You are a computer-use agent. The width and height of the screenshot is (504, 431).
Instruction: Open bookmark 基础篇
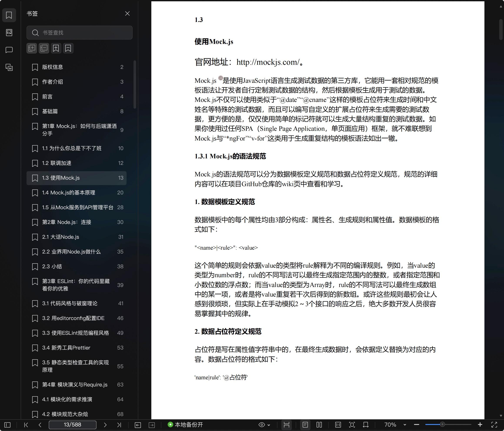(77, 111)
